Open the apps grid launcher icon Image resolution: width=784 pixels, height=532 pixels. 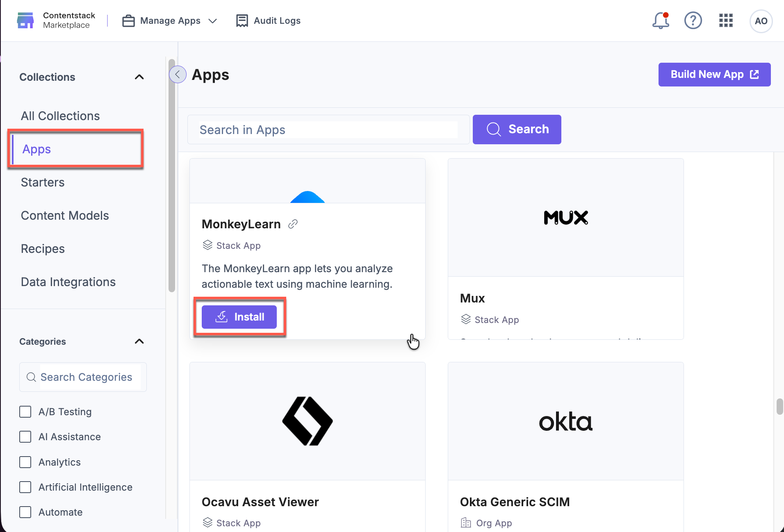(x=726, y=20)
